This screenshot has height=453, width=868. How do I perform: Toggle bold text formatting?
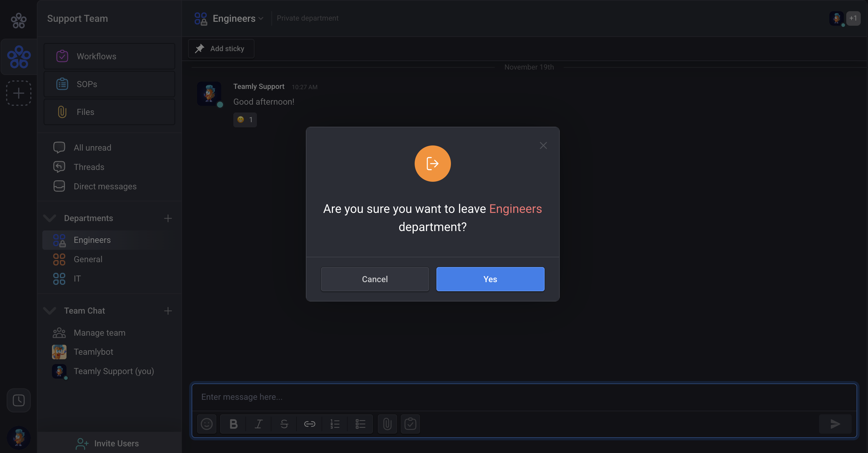pos(233,424)
